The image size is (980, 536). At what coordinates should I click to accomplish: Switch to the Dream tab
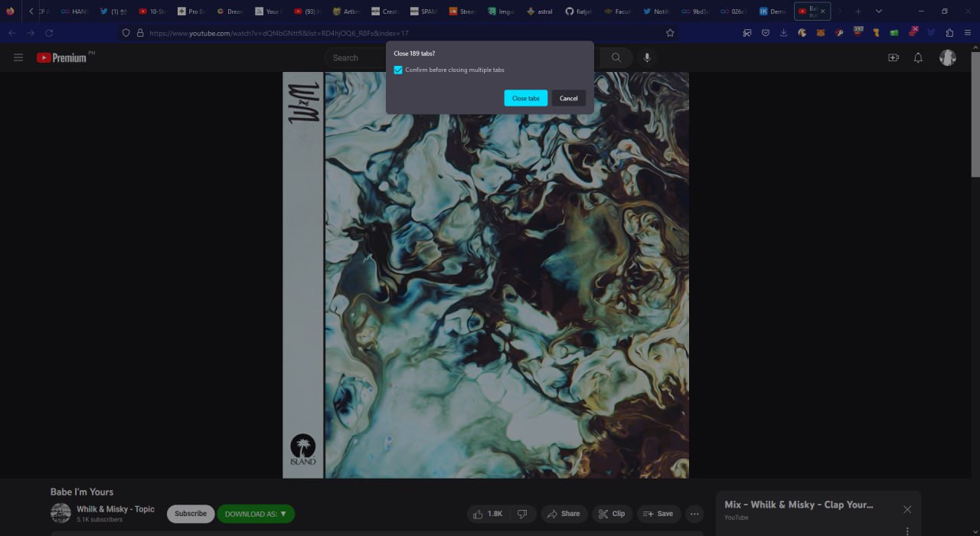(x=230, y=11)
